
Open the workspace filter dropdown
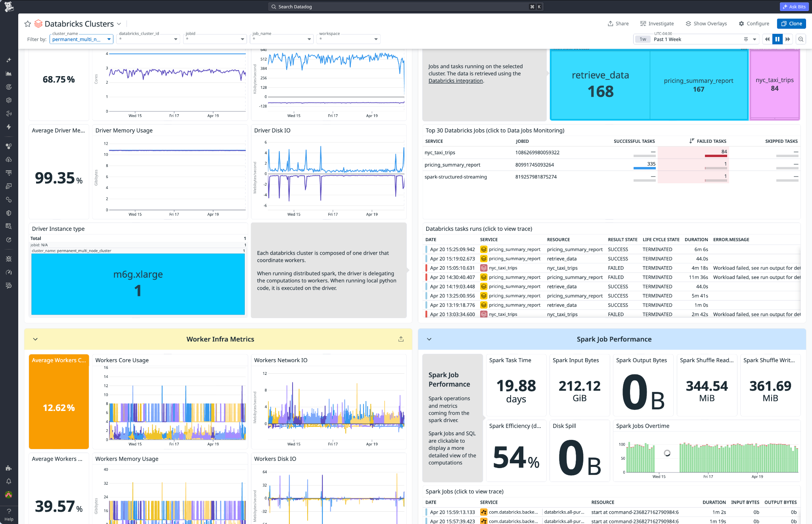348,39
